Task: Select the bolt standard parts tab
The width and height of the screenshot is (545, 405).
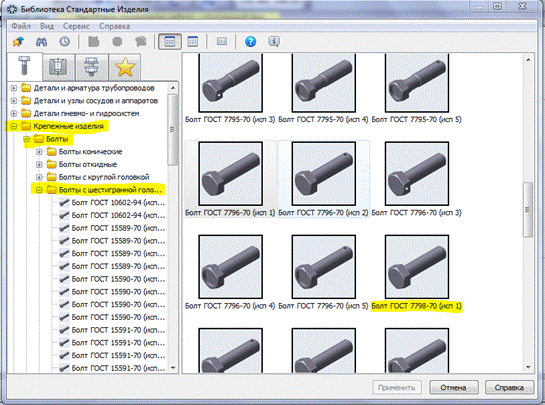Action: pos(24,66)
